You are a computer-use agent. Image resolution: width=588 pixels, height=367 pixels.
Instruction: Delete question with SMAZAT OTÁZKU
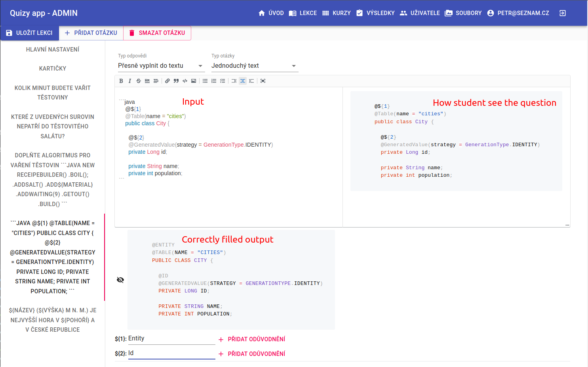pos(157,33)
